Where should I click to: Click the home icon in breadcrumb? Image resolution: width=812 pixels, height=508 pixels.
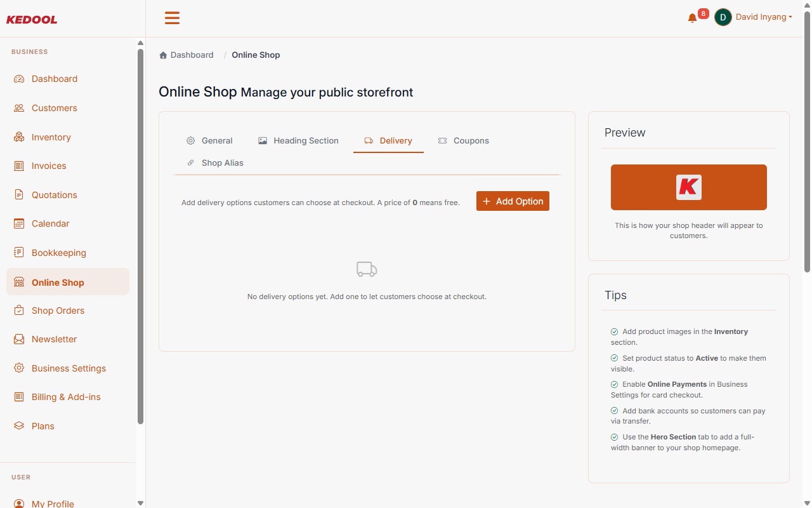(x=163, y=55)
